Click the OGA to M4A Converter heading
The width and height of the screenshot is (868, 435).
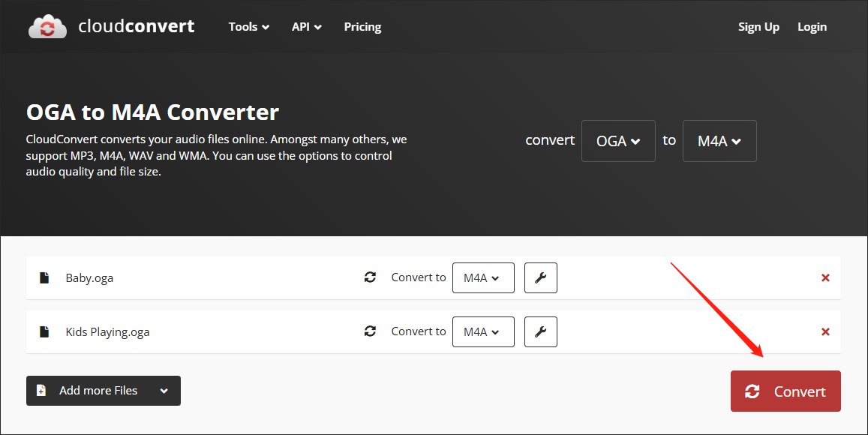coord(152,112)
